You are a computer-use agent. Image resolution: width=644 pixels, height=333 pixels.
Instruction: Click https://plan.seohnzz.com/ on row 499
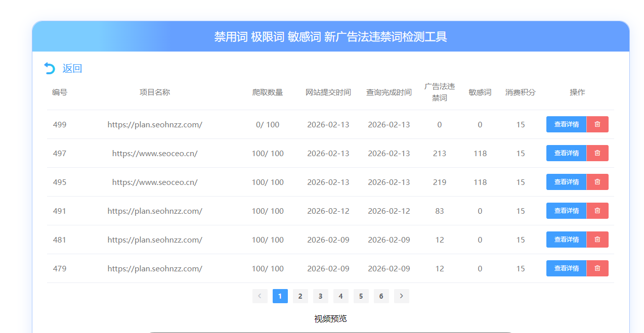tap(154, 124)
